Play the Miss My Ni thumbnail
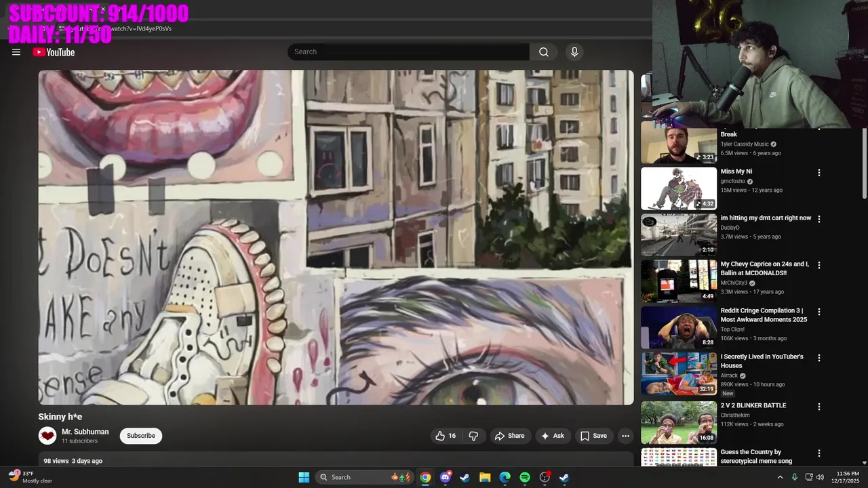Image resolution: width=868 pixels, height=488 pixels. point(679,188)
